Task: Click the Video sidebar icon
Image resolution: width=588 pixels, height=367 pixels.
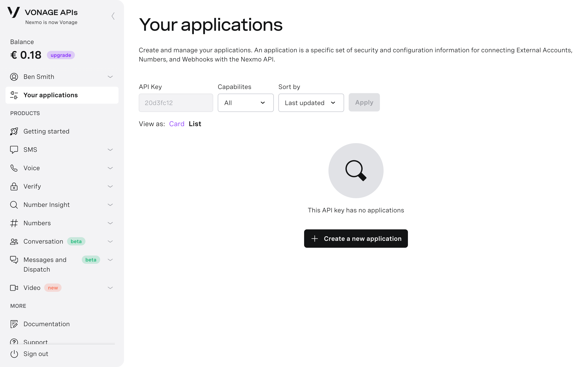Action: pos(14,287)
